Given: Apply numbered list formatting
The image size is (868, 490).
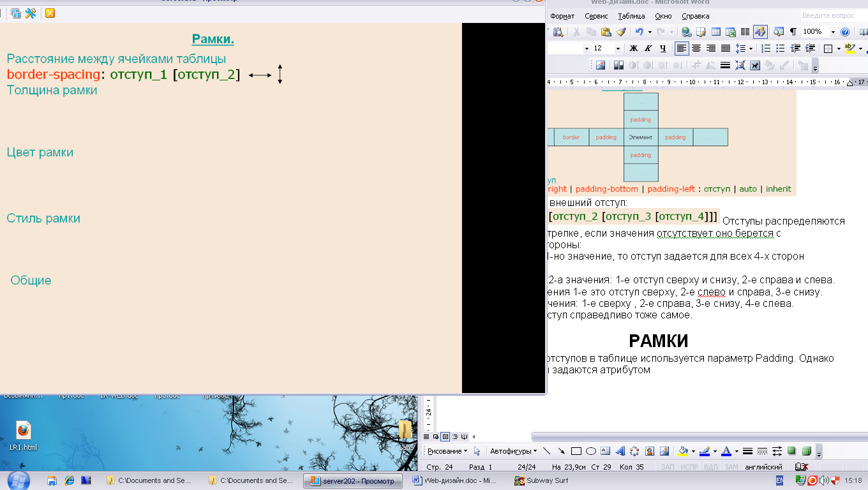Looking at the screenshot, I should 766,48.
